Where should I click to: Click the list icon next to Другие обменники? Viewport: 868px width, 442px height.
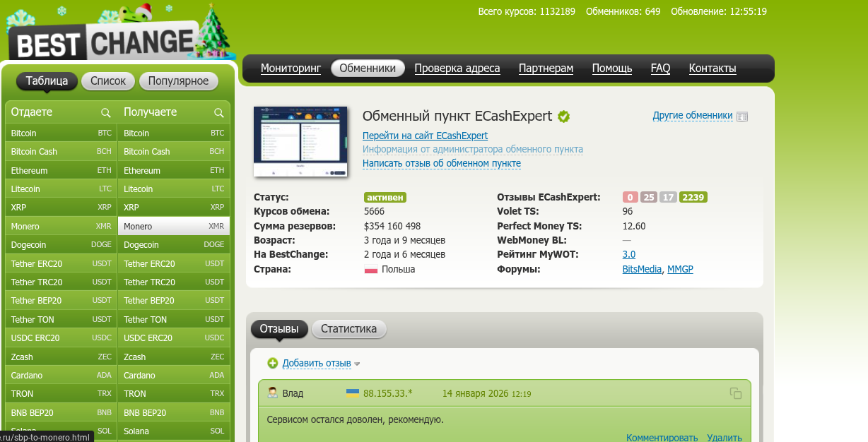click(741, 117)
